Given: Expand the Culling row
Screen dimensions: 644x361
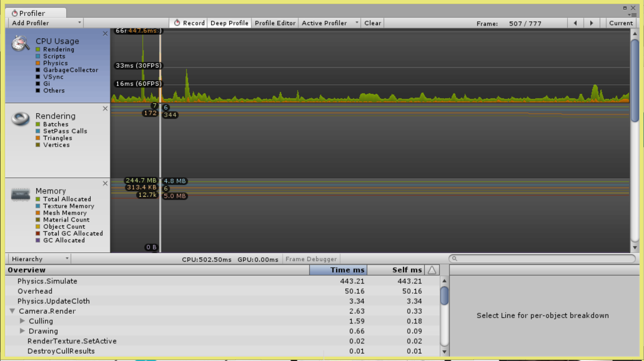Looking at the screenshot, I should 22,321.
